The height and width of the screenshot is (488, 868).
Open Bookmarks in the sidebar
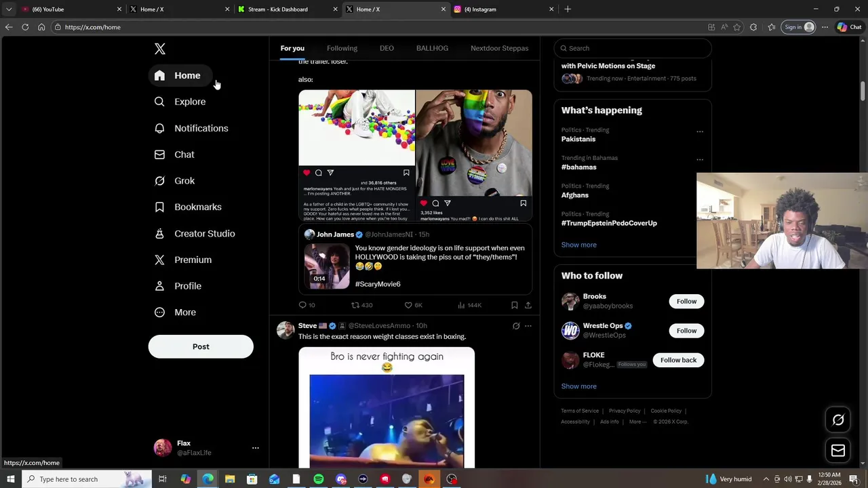188,207
